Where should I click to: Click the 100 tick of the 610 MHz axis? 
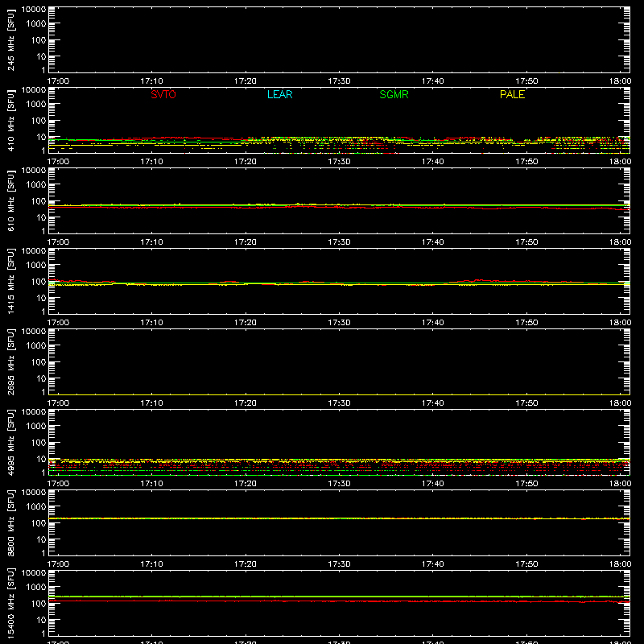click(39, 201)
